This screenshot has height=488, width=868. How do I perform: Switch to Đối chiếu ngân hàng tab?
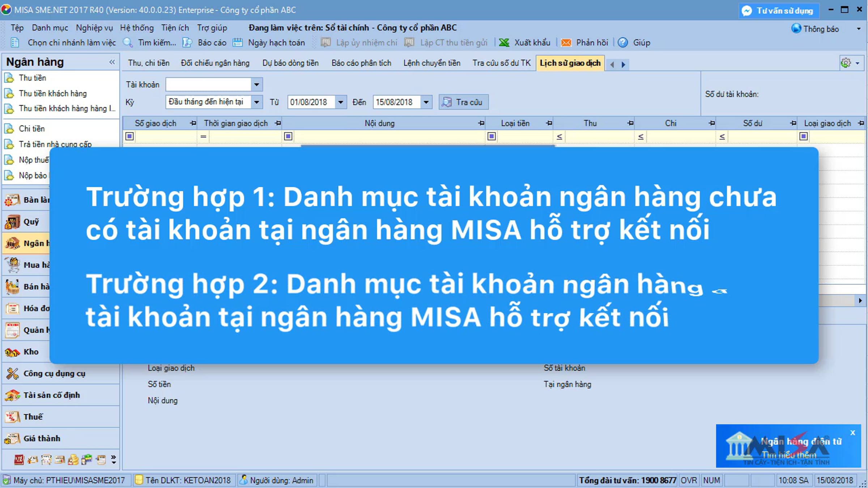(215, 63)
